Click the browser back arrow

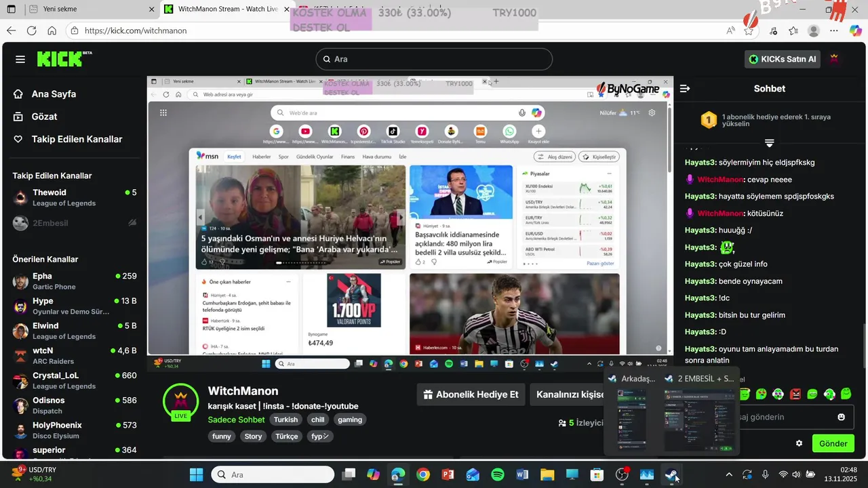[x=11, y=30]
